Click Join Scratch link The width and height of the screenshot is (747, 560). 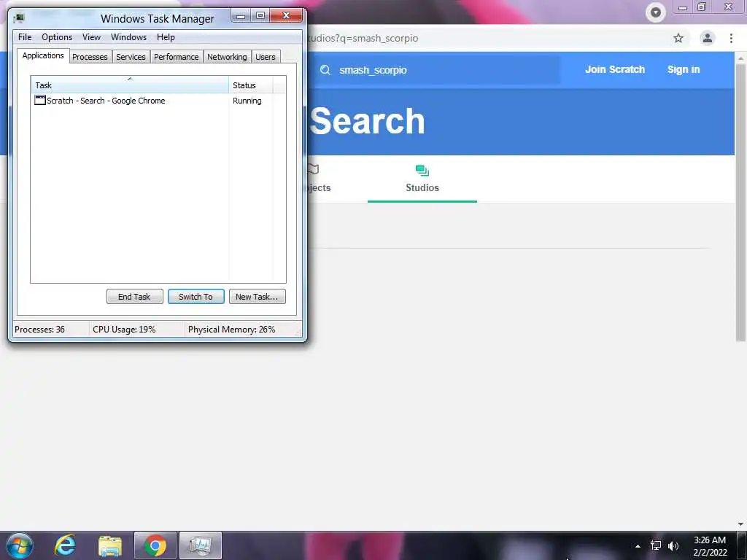tap(615, 69)
